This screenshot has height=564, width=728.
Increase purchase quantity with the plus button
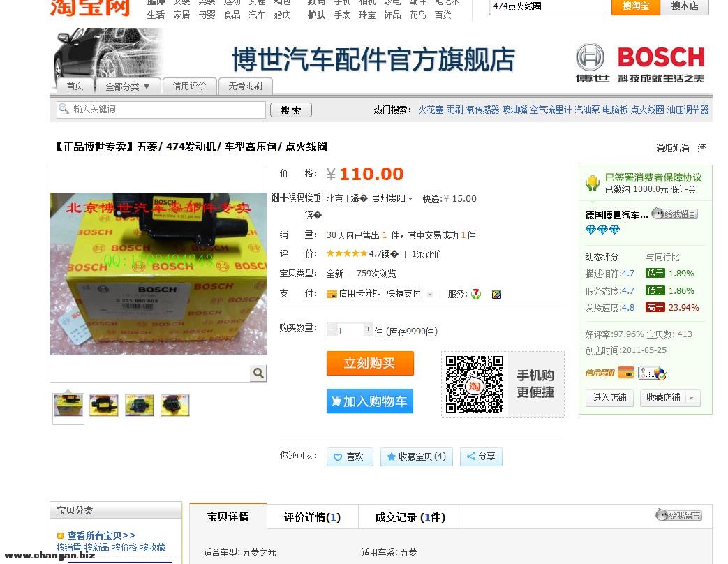[x=368, y=329]
